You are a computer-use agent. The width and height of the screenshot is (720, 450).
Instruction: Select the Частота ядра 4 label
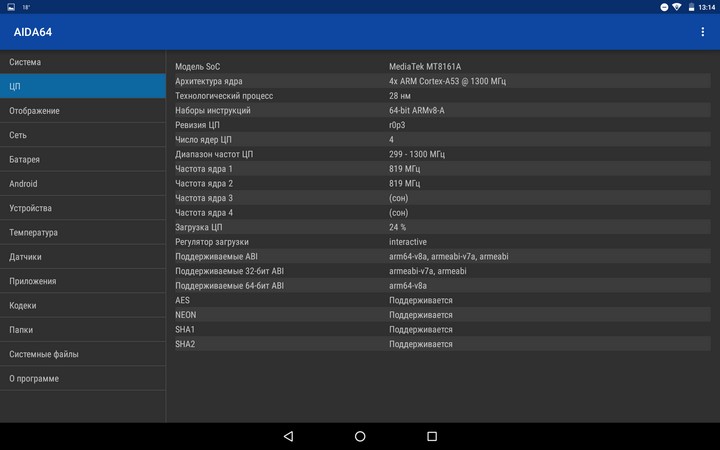click(204, 213)
